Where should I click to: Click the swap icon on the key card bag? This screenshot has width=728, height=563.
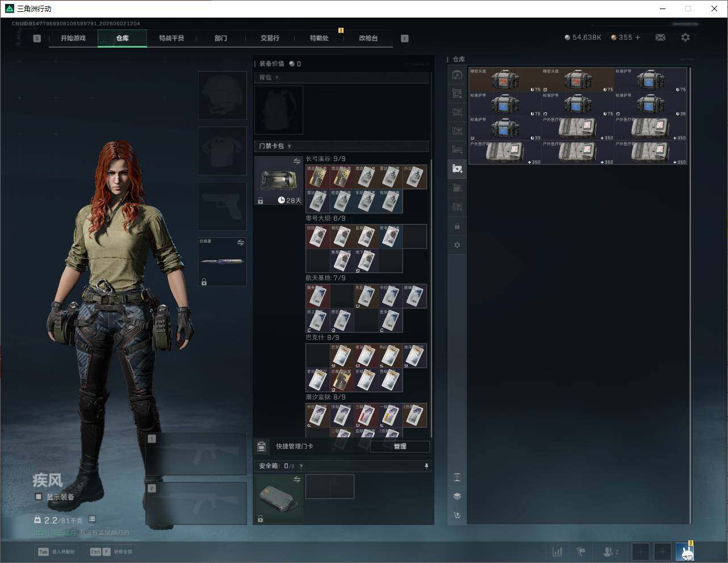tap(297, 162)
